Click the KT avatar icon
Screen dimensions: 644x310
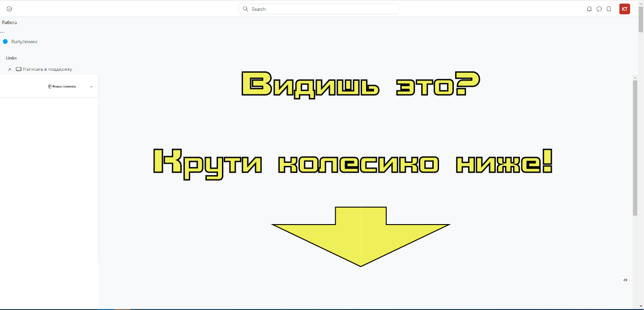coord(624,8)
